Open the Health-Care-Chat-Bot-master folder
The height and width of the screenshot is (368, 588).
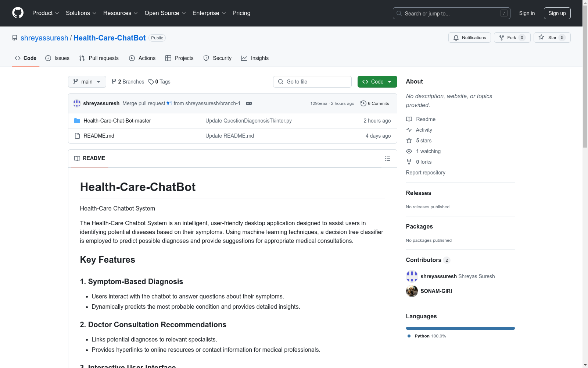[117, 121]
